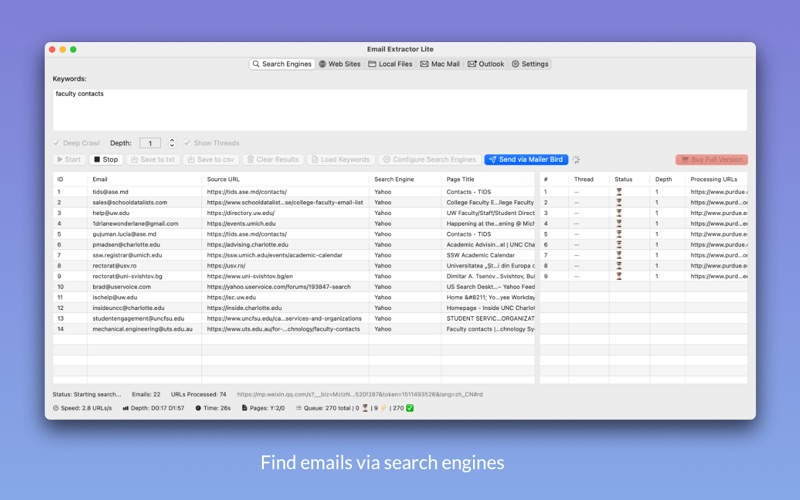Viewport: 800px width, 500px height.
Task: Click the https://usv.ro/ source URL
Action: [226, 266]
